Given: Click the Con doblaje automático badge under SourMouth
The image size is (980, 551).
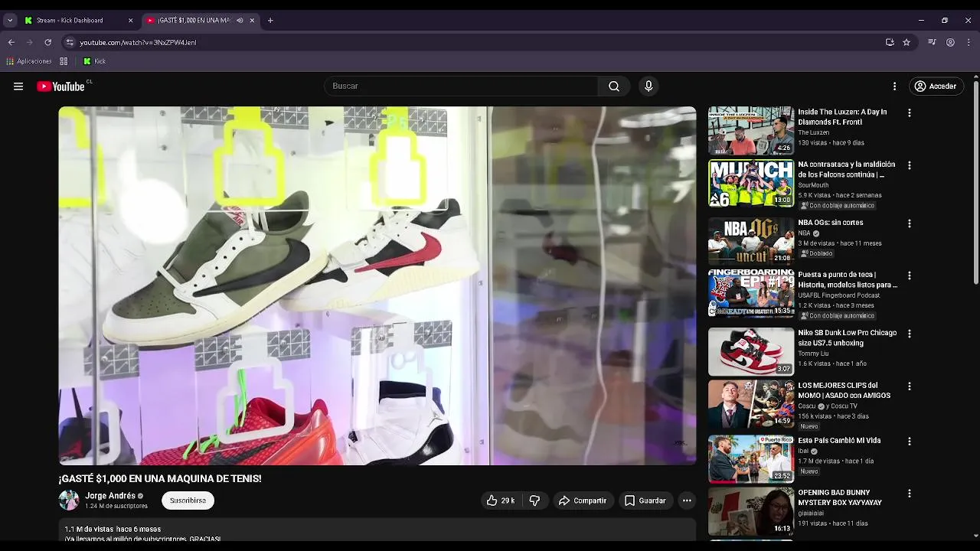Looking at the screenshot, I should 837,206.
